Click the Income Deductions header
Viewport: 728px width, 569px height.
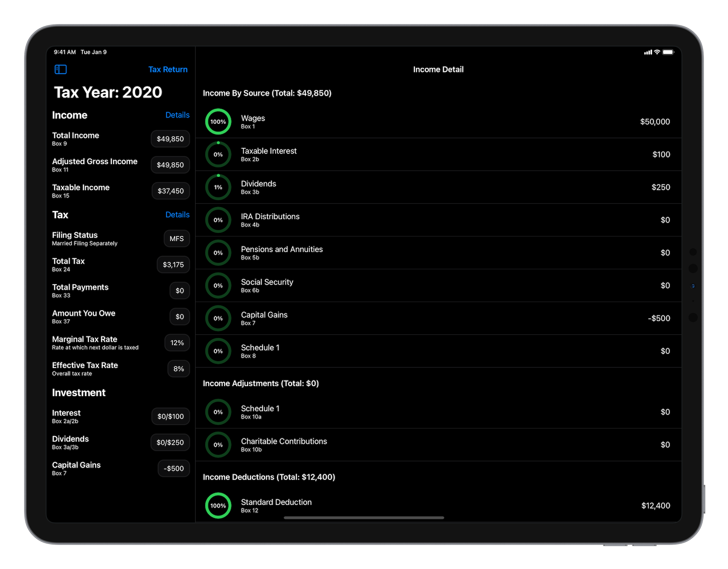(269, 477)
